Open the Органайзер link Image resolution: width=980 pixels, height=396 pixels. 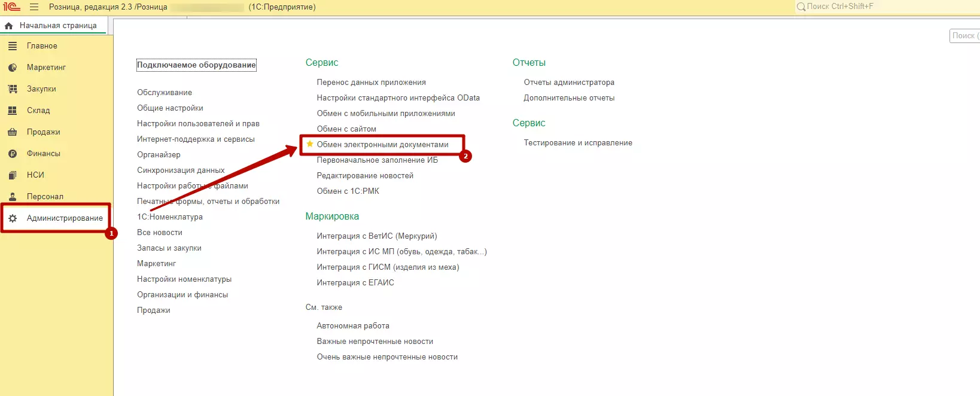click(x=159, y=155)
